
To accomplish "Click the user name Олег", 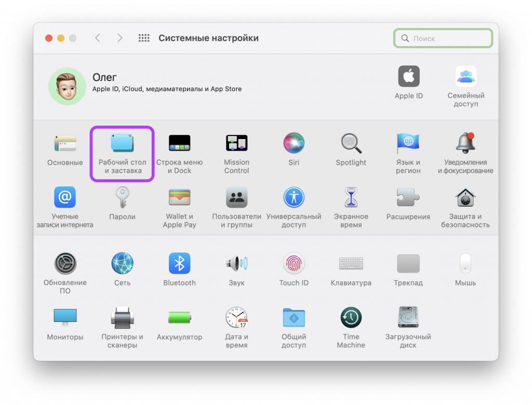I will pos(104,77).
